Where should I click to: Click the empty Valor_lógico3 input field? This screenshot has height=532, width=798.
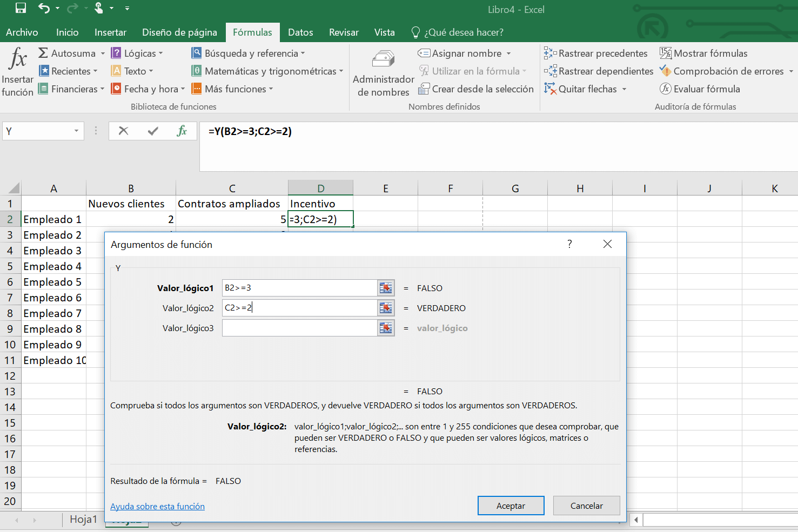(x=299, y=328)
